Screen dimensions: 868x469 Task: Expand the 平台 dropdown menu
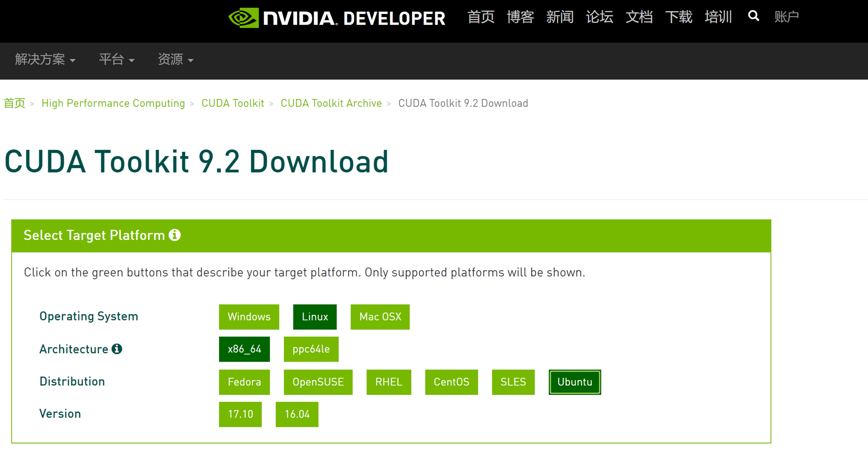pyautogui.click(x=117, y=60)
